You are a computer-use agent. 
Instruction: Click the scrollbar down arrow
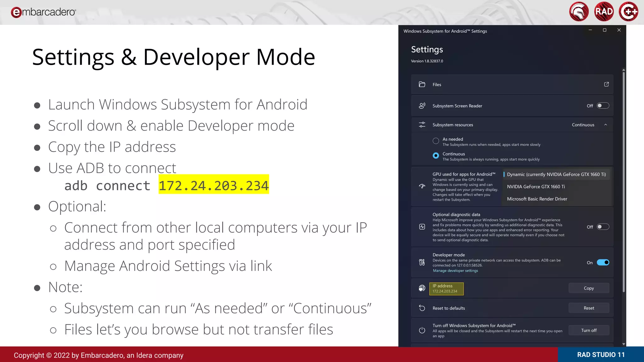pyautogui.click(x=624, y=344)
